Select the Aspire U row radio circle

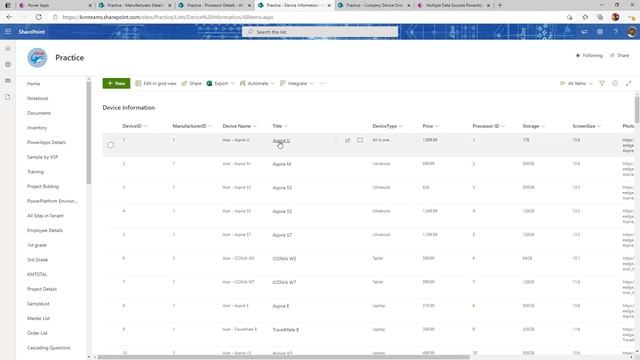(x=111, y=145)
